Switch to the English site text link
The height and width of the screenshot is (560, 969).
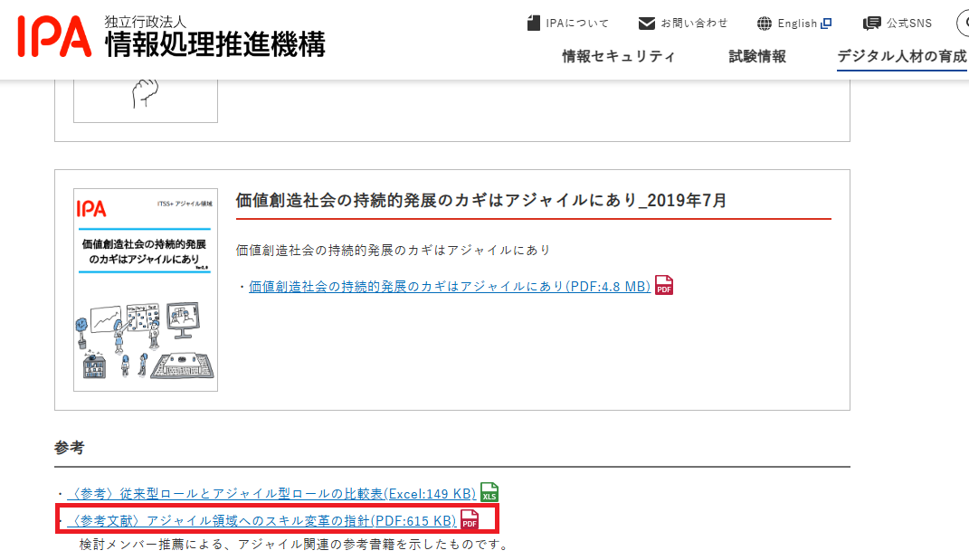[797, 24]
